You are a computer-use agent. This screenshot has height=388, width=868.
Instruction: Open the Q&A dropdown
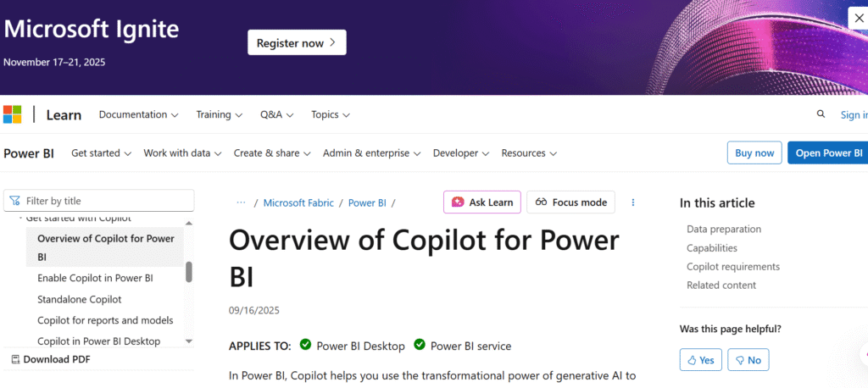click(x=277, y=114)
